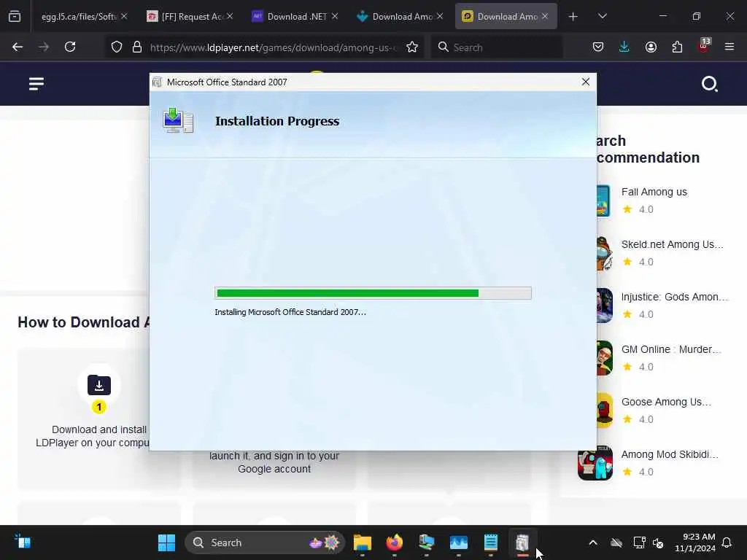
Task: Show hidden system tray icons chevron
Action: click(593, 542)
